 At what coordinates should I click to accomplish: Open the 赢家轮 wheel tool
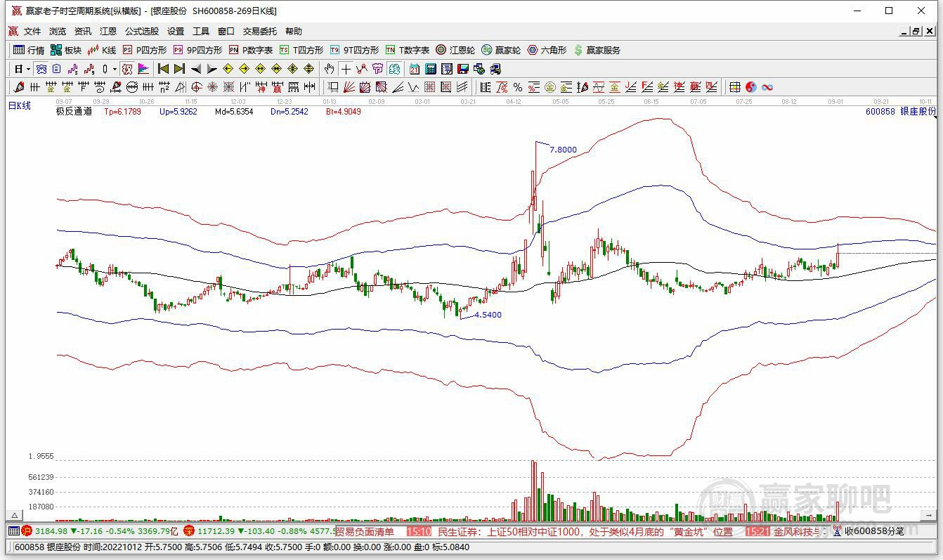coord(501,50)
